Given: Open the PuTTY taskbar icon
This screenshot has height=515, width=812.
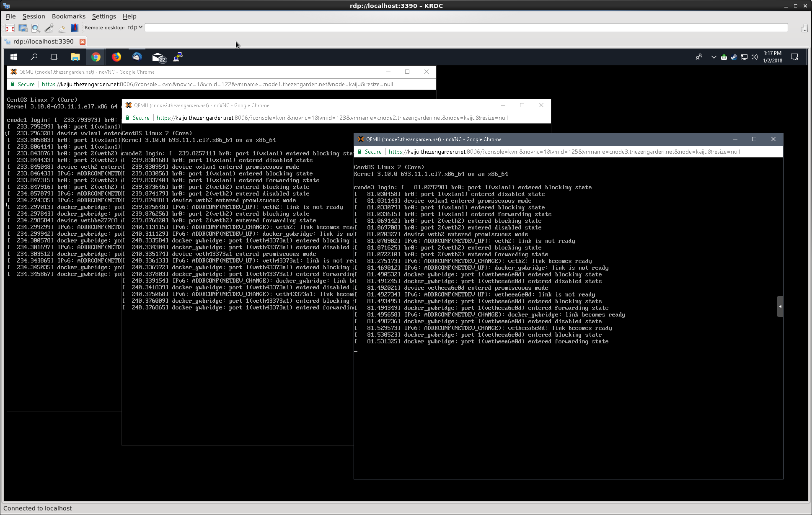Looking at the screenshot, I should pyautogui.click(x=178, y=57).
